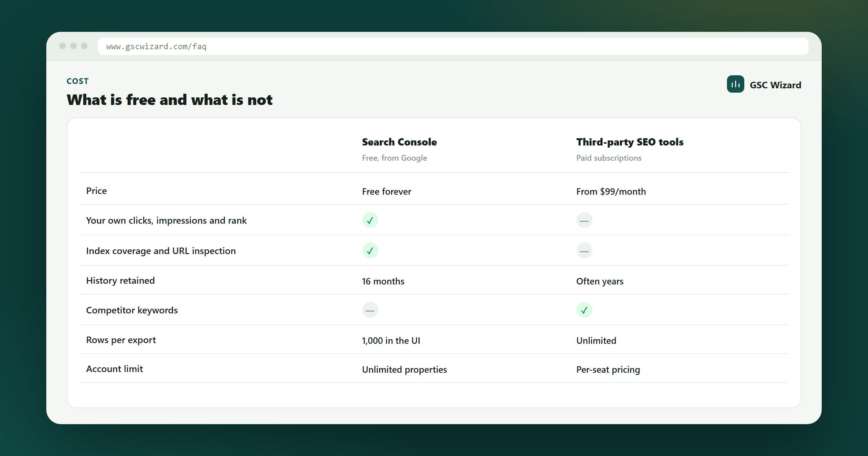Viewport: 868px width, 456px height.
Task: Click the 'Rows per export' row label
Action: (121, 340)
